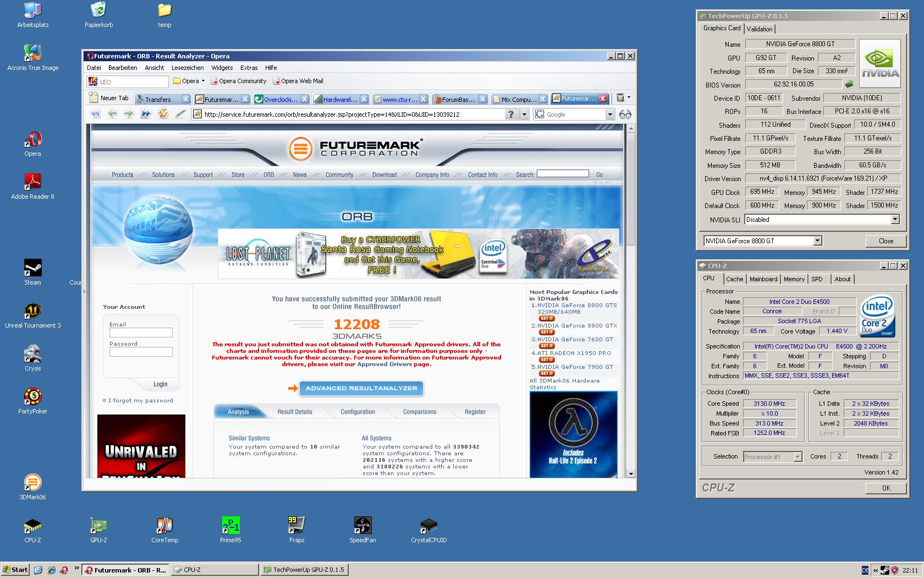Select the Adobe Reader 8 desktop icon
This screenshot has width=924, height=578.
(x=33, y=187)
